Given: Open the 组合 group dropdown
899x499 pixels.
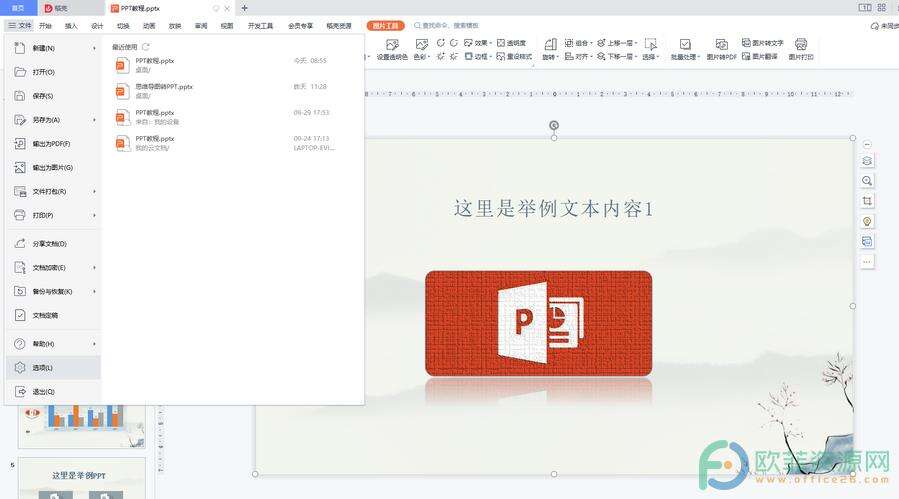Looking at the screenshot, I should point(579,43).
